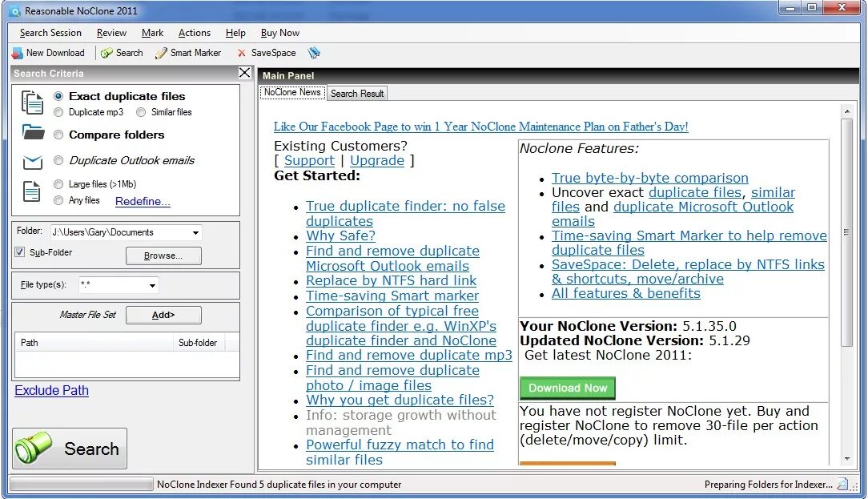Viewport: 868px width, 499px height.
Task: Click the exact duplicate files documents icon
Action: pos(32,103)
